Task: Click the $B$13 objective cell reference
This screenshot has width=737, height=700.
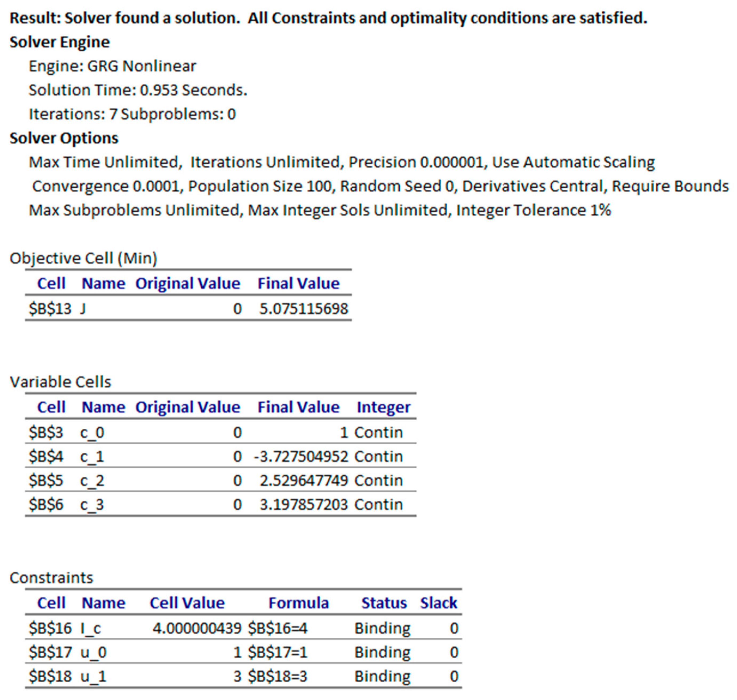Action: [x=50, y=309]
